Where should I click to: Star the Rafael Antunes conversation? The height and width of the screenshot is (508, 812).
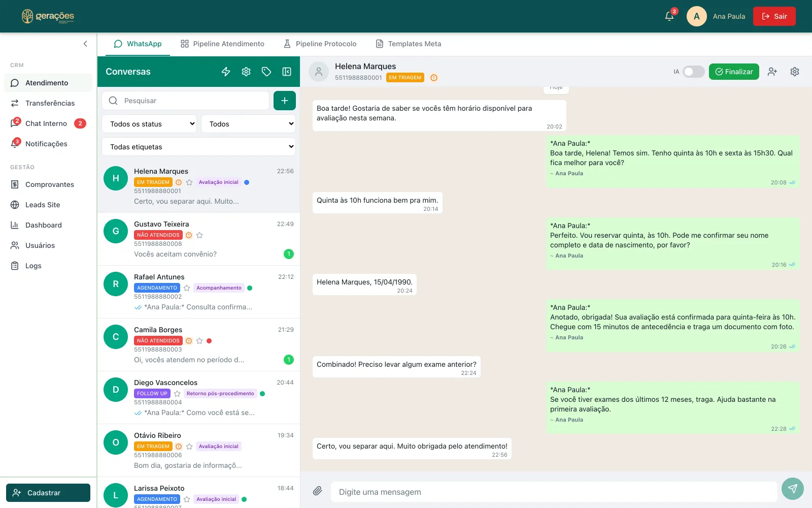(x=187, y=288)
